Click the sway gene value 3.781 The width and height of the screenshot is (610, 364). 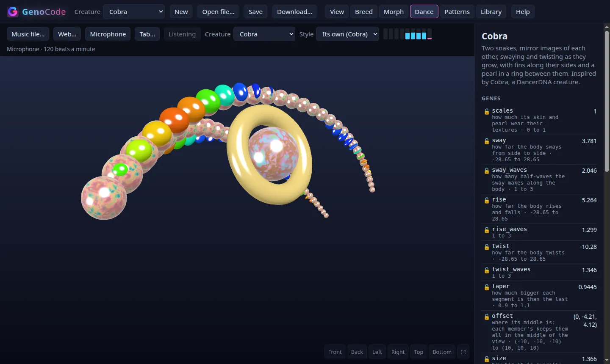click(589, 141)
